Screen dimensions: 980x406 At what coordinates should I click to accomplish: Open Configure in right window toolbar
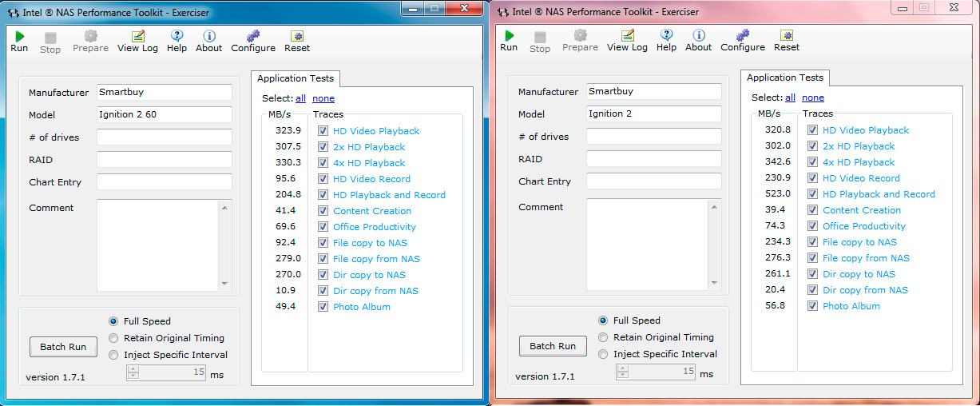(x=743, y=35)
